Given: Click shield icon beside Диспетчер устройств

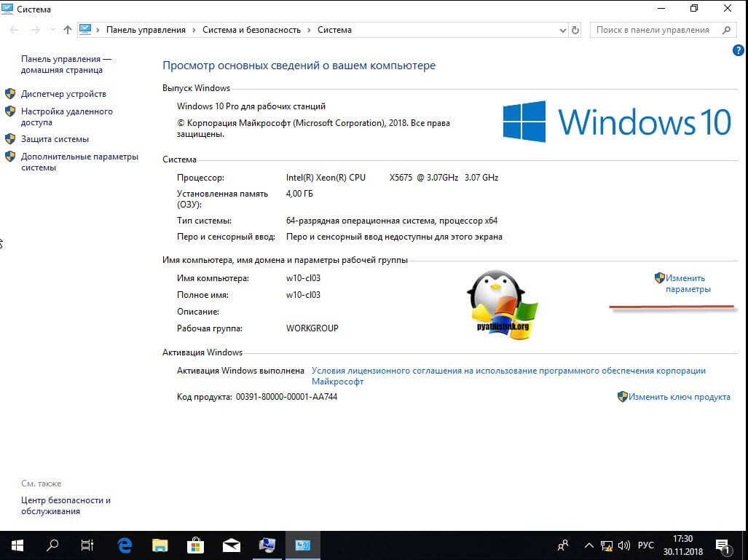Looking at the screenshot, I should coord(10,93).
